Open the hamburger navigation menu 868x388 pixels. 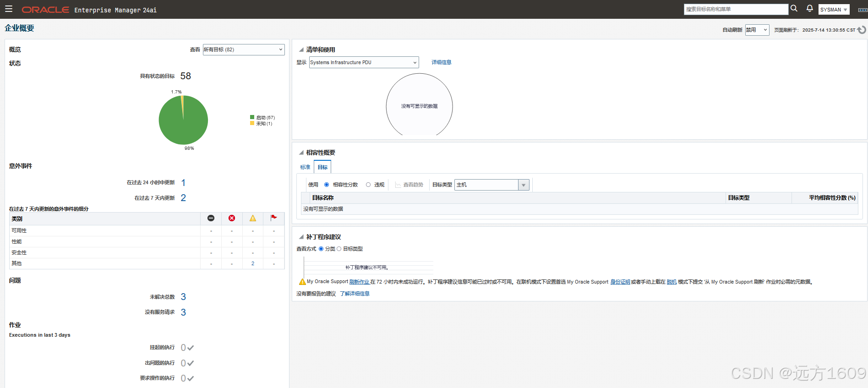[x=9, y=9]
